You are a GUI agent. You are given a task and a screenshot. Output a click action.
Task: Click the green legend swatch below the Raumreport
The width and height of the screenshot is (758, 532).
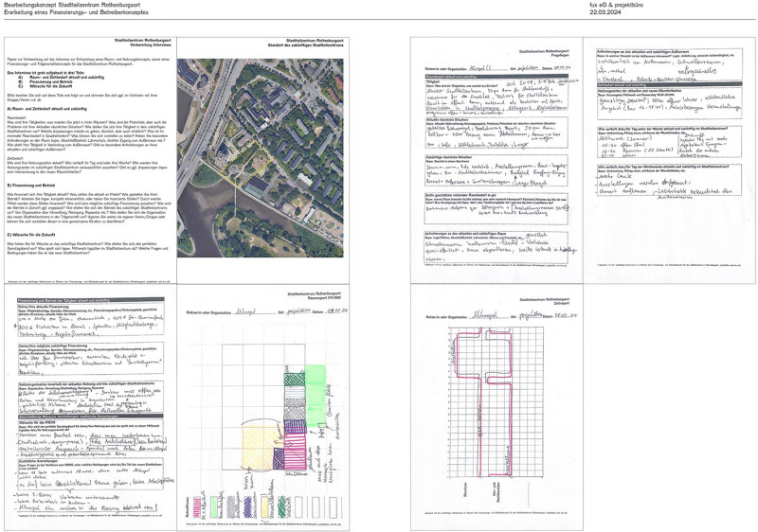[213, 507]
